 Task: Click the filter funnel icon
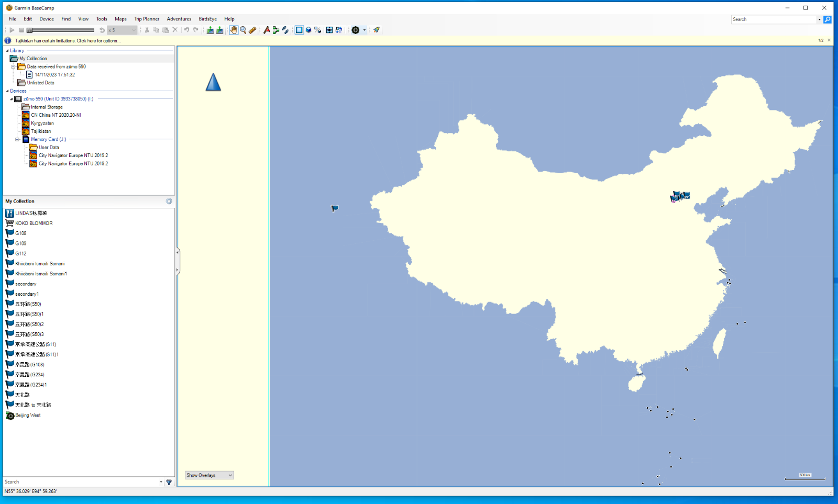coord(169,482)
